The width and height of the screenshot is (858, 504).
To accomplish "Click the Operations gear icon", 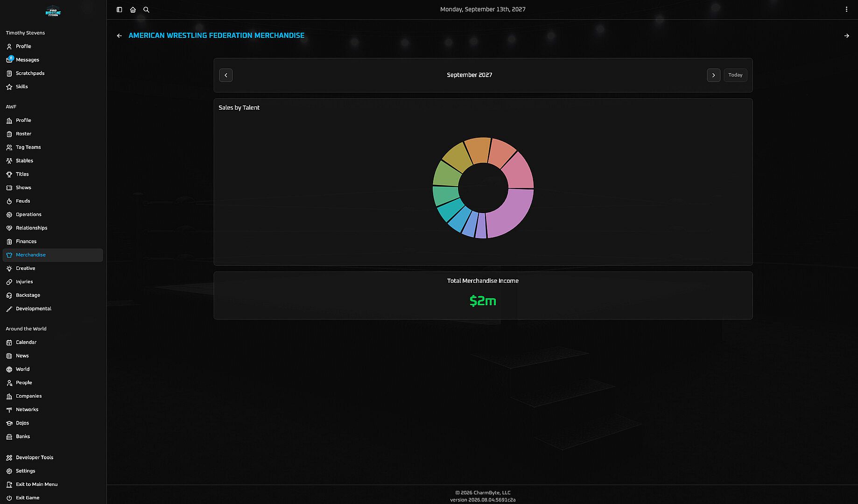I will point(9,215).
